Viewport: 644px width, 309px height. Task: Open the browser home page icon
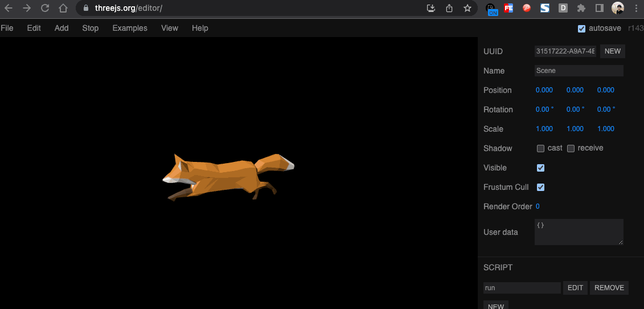point(63,8)
